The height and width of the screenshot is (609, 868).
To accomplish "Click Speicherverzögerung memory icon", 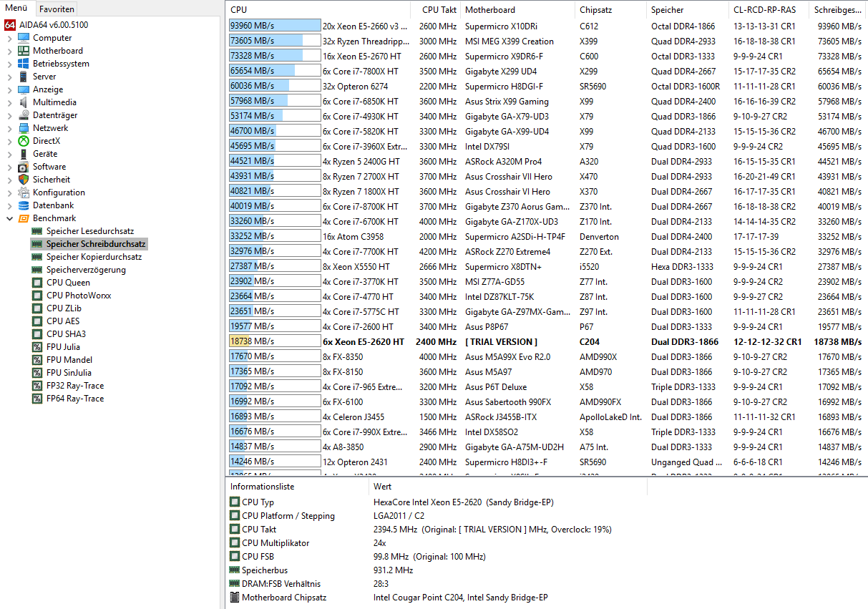I will [37, 270].
